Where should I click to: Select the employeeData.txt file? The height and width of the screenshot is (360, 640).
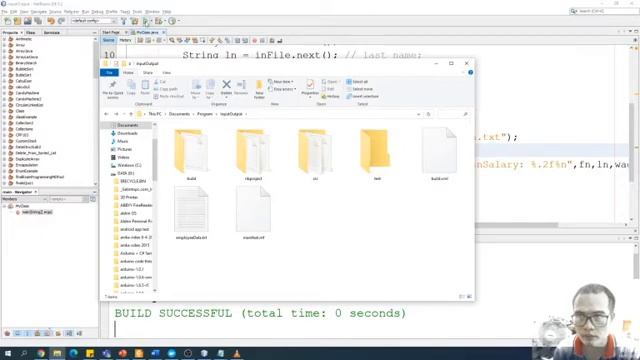[x=191, y=213]
